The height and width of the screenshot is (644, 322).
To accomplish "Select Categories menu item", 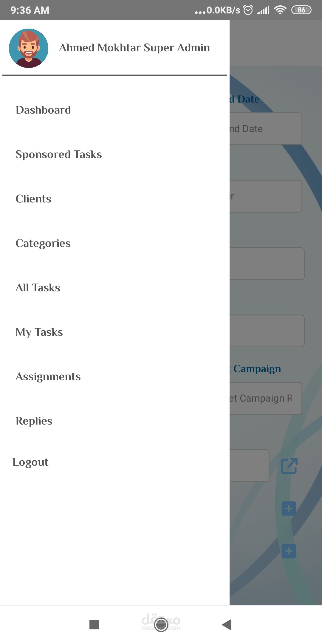I will pos(43,243).
